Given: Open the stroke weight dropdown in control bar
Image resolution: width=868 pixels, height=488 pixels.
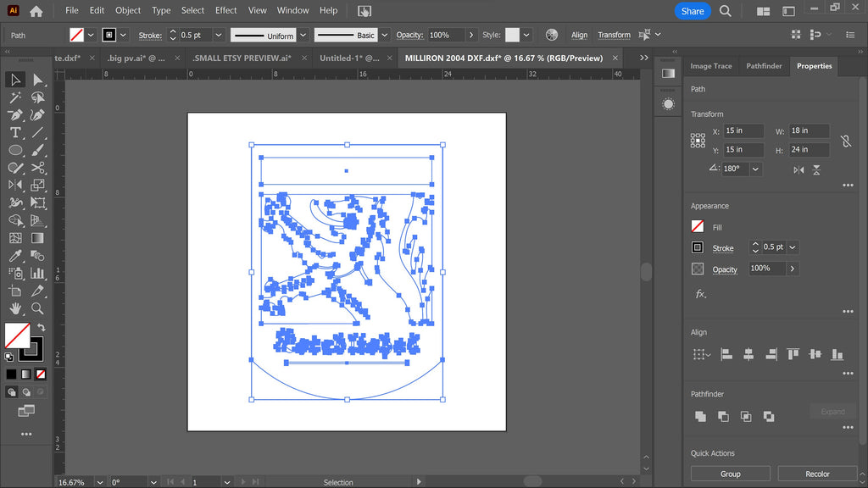Looking at the screenshot, I should (x=219, y=35).
